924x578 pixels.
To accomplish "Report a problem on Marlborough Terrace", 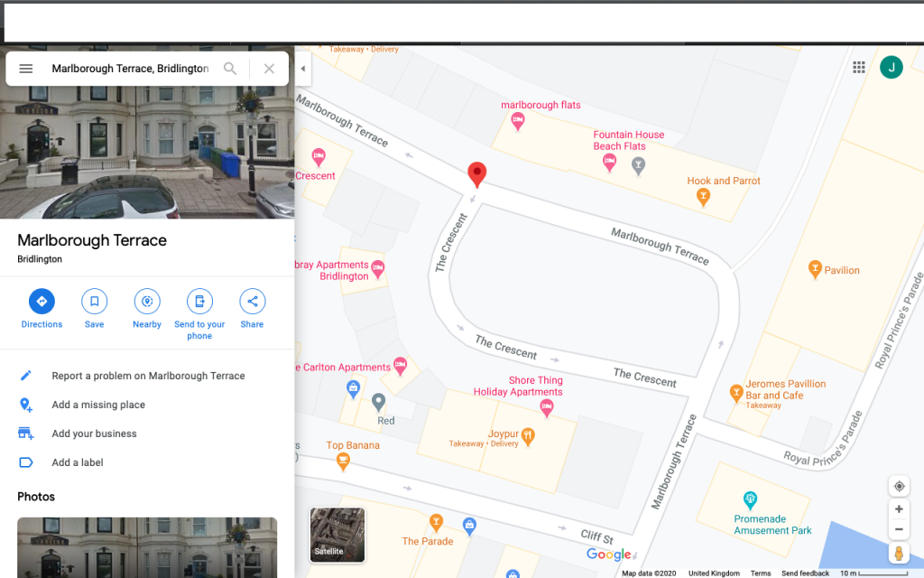I will point(148,376).
